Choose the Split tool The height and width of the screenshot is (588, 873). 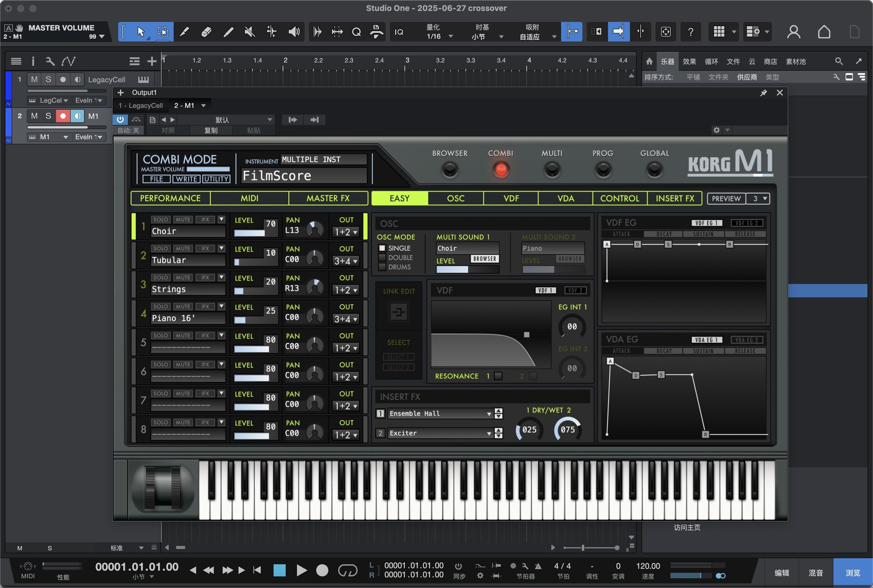184,31
